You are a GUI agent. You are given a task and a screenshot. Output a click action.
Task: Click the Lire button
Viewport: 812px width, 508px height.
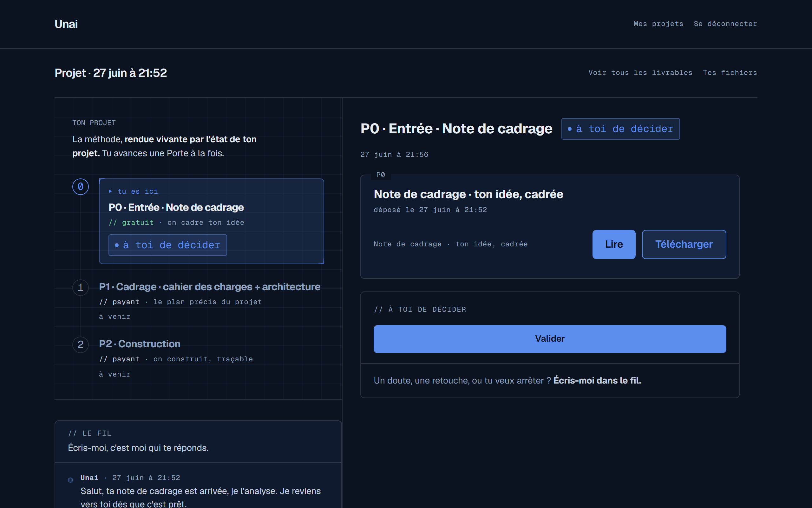[614, 244]
